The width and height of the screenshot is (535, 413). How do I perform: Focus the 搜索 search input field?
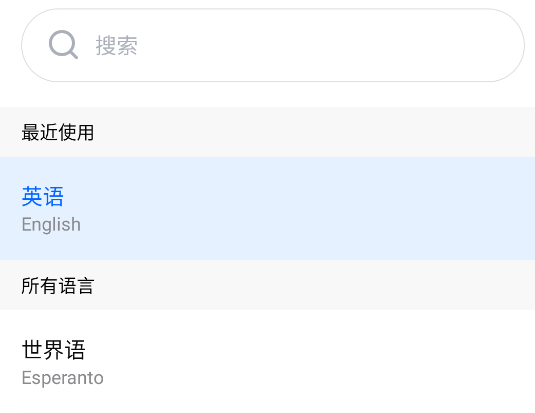(x=273, y=45)
